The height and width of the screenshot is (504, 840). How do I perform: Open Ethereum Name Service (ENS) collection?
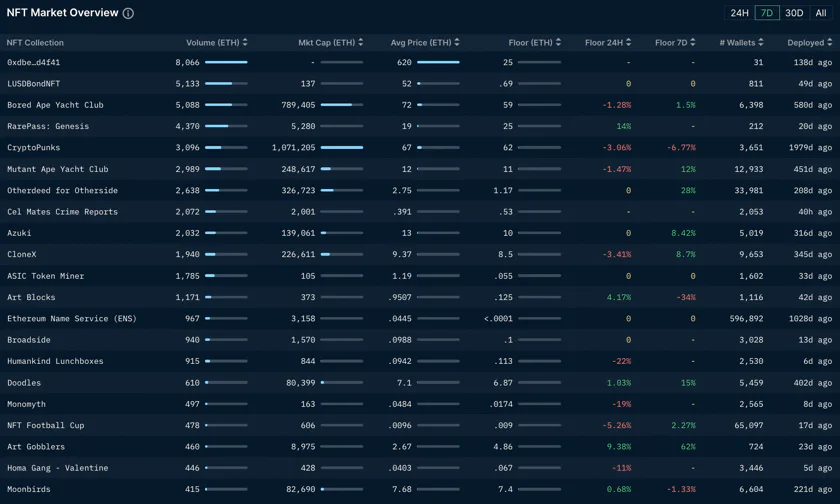click(x=72, y=319)
